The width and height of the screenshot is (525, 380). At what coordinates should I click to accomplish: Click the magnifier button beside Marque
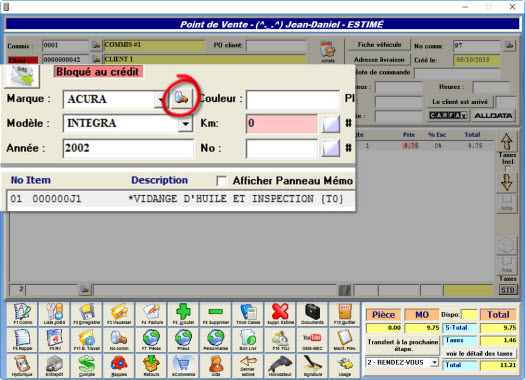(181, 98)
